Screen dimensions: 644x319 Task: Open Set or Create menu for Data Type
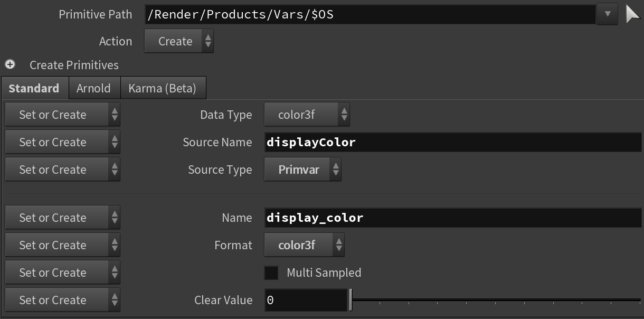click(x=62, y=115)
